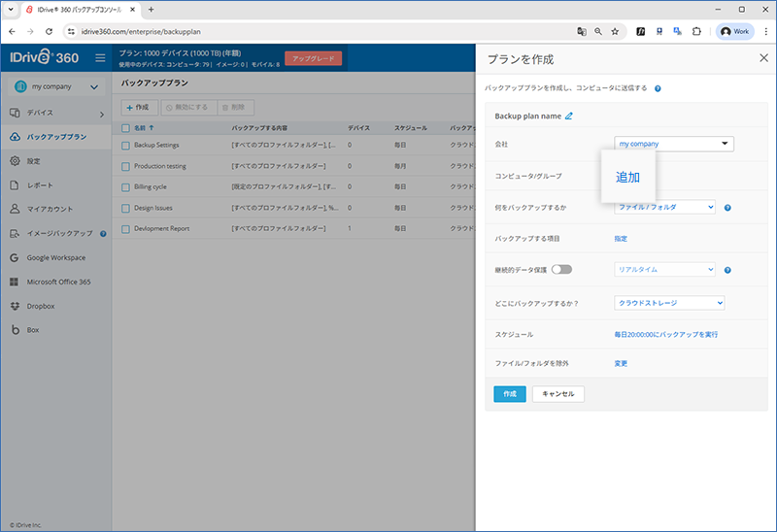
Task: Open Dropbox from the sidebar
Action: pos(41,306)
